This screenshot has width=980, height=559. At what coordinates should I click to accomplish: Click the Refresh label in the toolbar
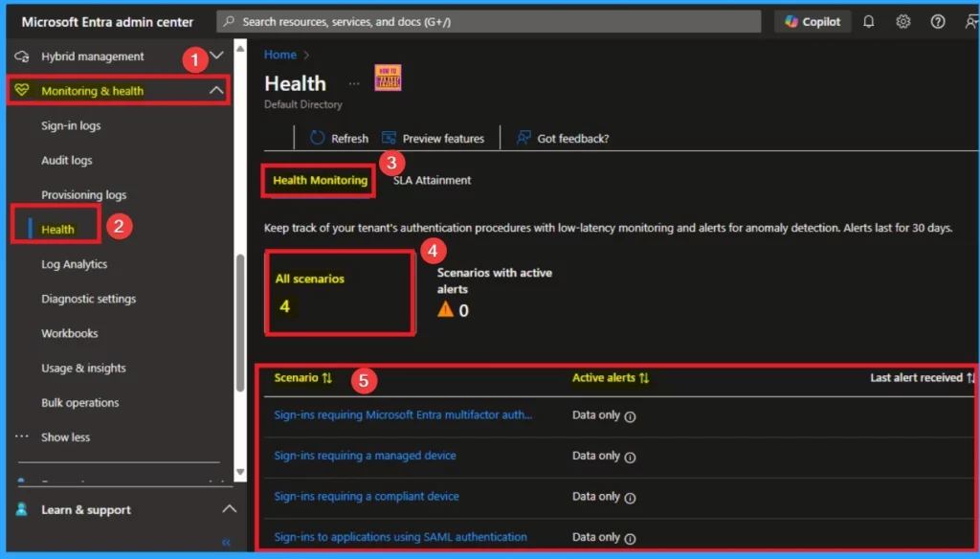click(349, 139)
